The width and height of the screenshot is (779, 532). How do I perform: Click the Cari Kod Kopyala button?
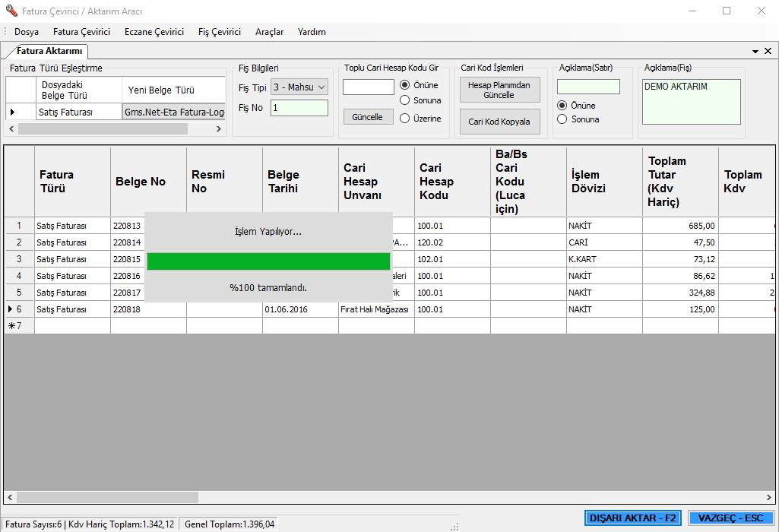pyautogui.click(x=499, y=122)
